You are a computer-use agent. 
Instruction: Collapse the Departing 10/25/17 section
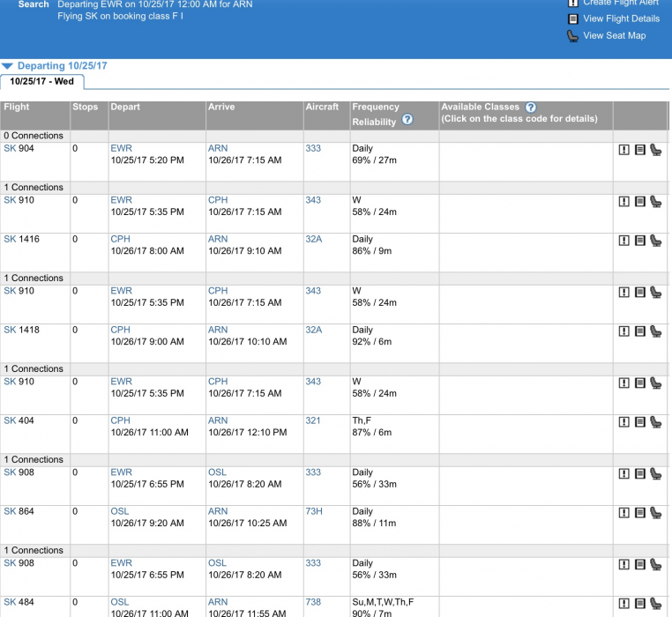(x=8, y=66)
